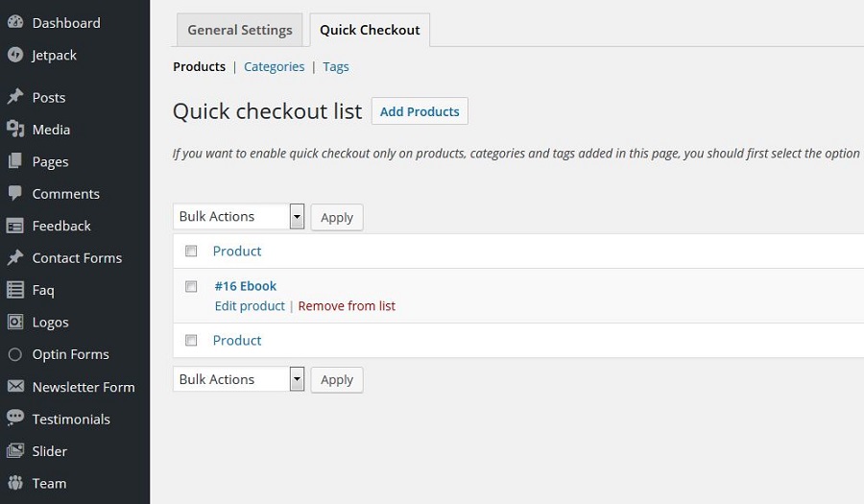Switch to the General Settings tab
The image size is (864, 504).
pyautogui.click(x=239, y=30)
